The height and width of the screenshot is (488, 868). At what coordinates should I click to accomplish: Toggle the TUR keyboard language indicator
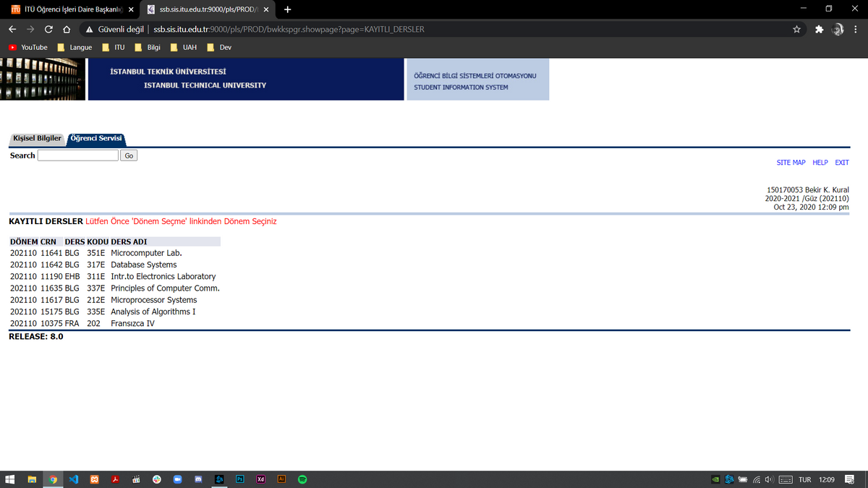point(804,480)
